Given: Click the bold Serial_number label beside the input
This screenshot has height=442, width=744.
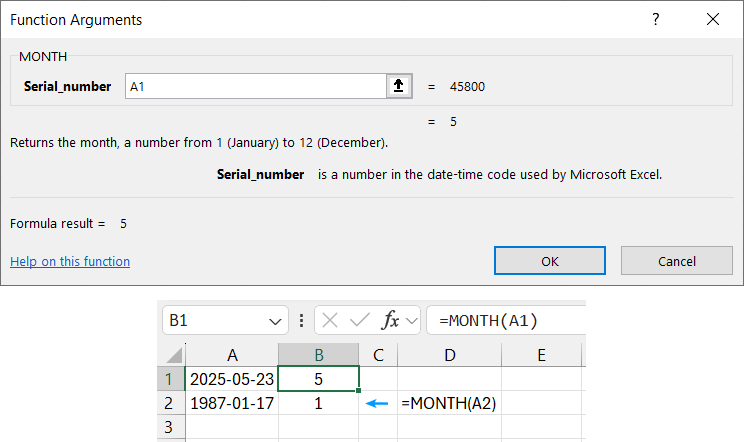Looking at the screenshot, I should click(x=67, y=86).
